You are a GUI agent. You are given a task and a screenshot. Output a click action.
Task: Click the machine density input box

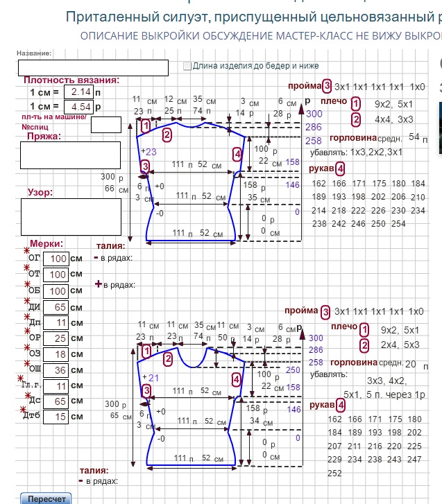tap(105, 125)
